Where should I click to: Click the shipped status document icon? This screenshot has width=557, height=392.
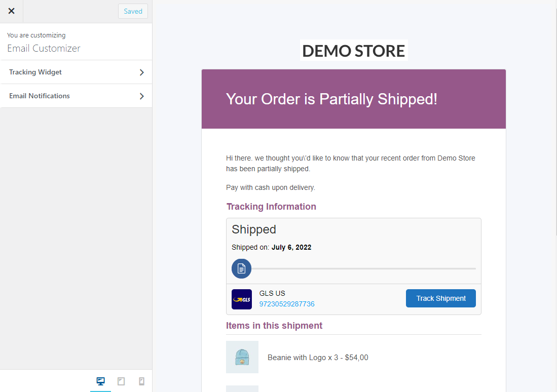click(241, 268)
